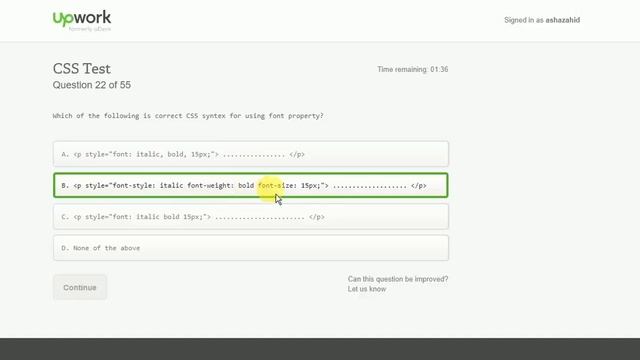
Task: Click the Time remaining 01:36 text
Action: point(413,69)
